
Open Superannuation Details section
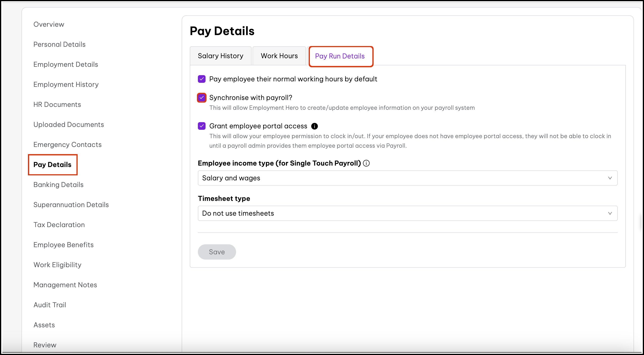coord(71,205)
